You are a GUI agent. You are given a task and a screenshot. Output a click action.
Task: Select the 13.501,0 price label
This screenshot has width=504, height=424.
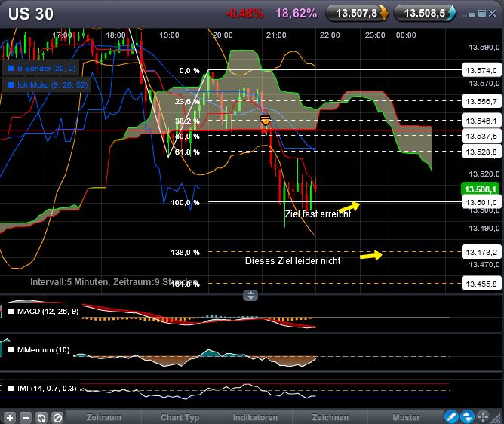tap(481, 202)
